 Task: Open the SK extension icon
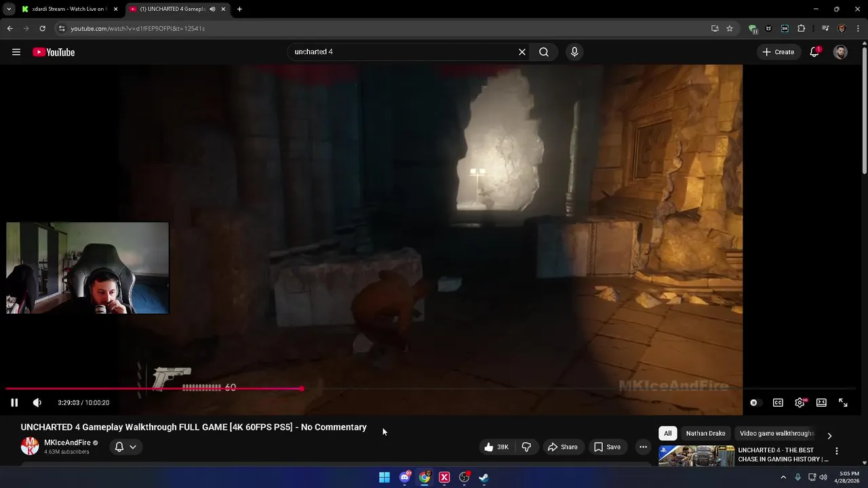785,28
